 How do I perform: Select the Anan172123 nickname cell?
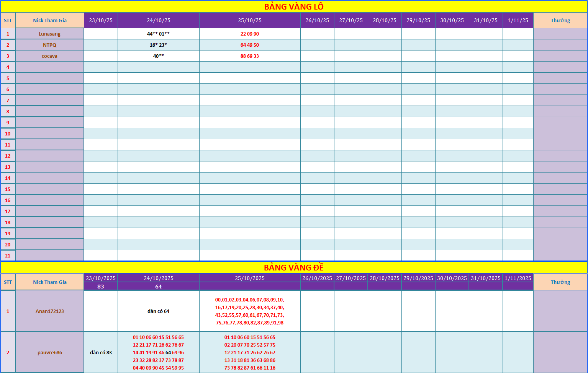click(x=50, y=311)
